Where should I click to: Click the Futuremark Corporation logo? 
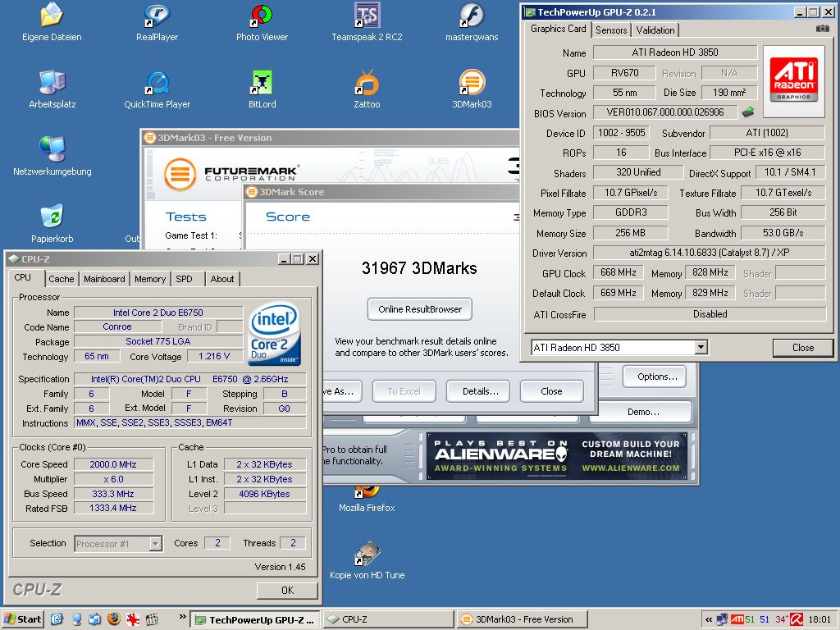pos(232,174)
